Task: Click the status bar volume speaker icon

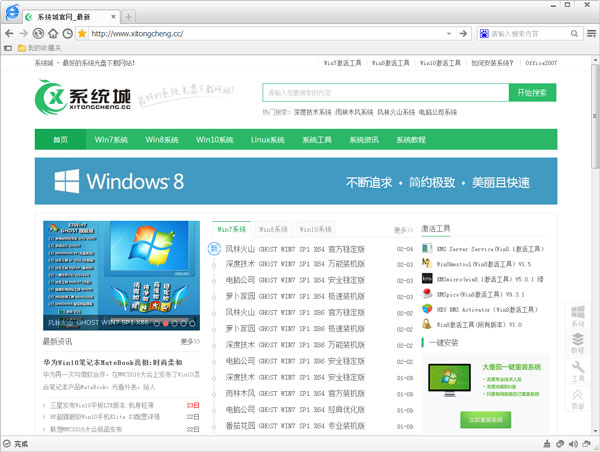Action: coord(573,444)
